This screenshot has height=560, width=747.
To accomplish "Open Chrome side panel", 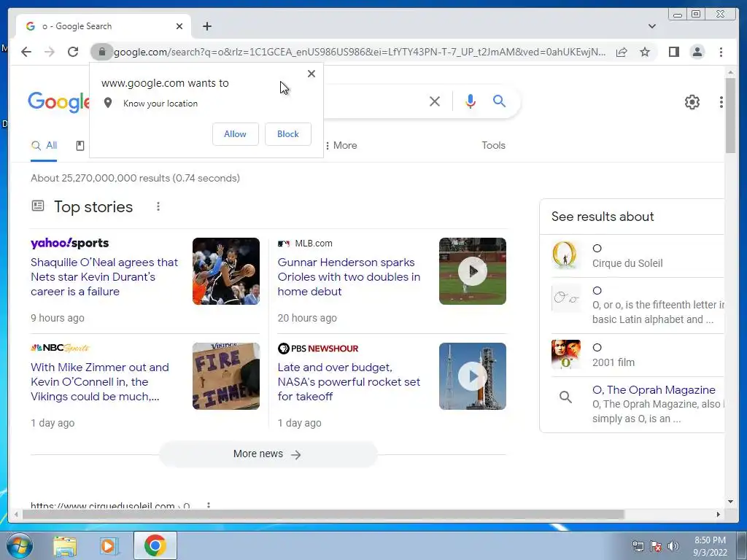I will (x=673, y=52).
